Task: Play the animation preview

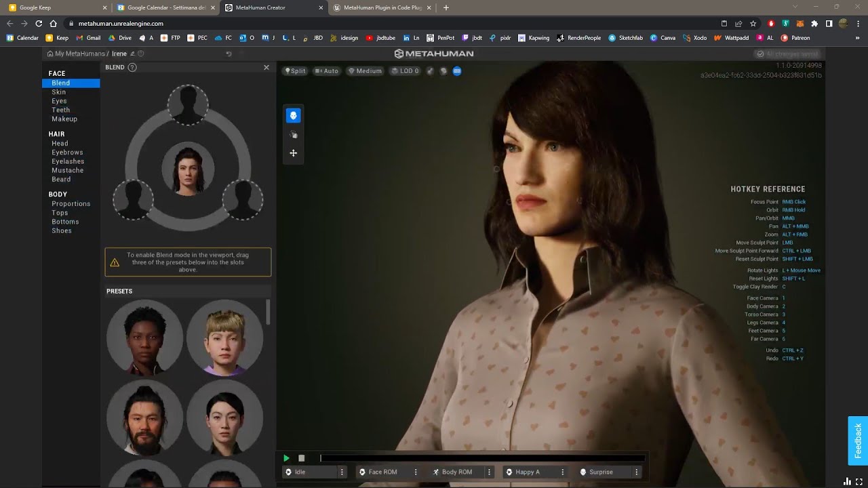Action: coord(286,458)
